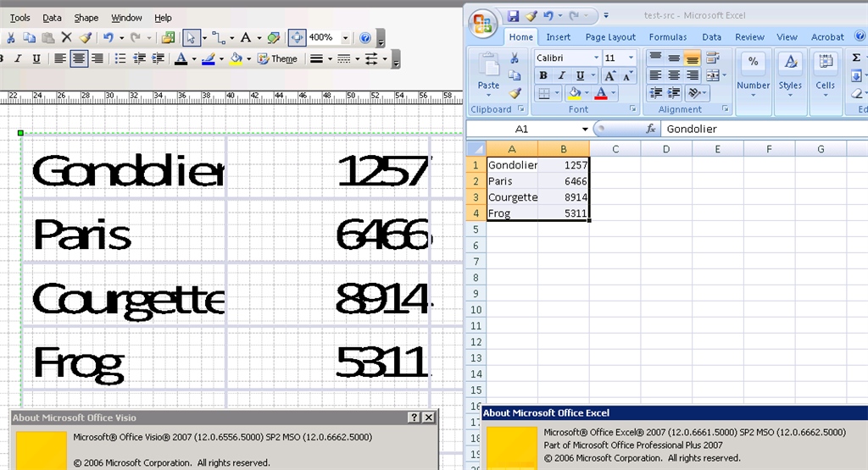Click the fx Insert Function icon
Viewport: 868px width, 470px height.
(x=651, y=129)
